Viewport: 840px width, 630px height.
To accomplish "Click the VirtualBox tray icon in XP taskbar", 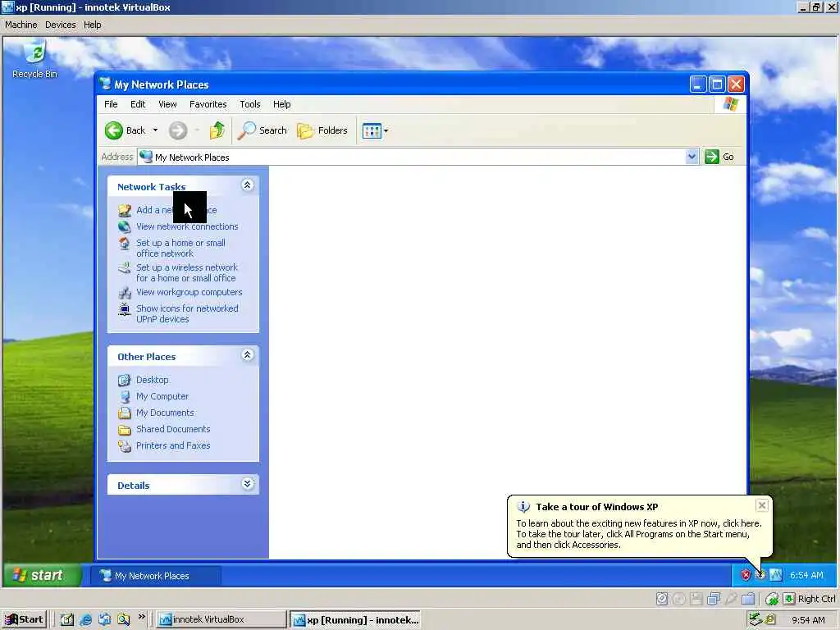I will (776, 575).
